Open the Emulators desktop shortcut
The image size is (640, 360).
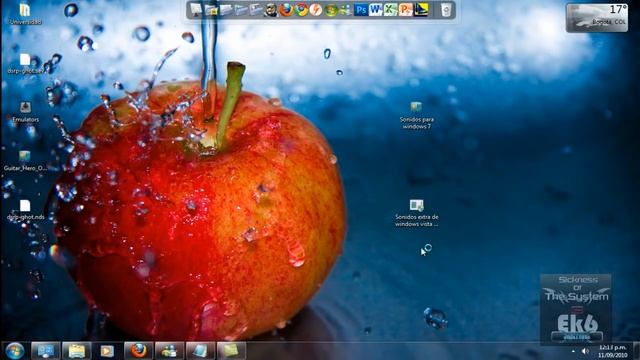tap(25, 112)
